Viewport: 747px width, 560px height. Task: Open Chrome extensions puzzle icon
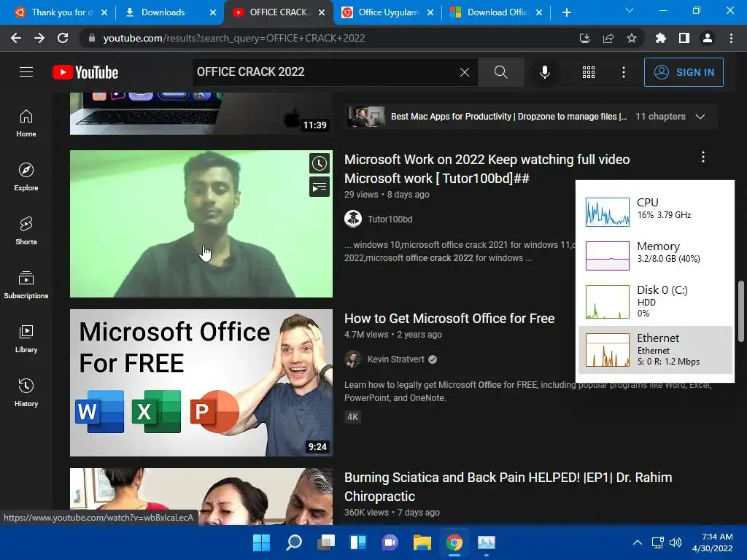[x=660, y=38]
